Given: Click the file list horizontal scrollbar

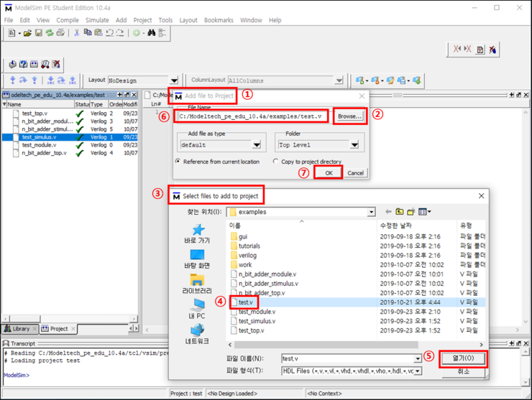Looking at the screenshot, I should tap(326, 345).
